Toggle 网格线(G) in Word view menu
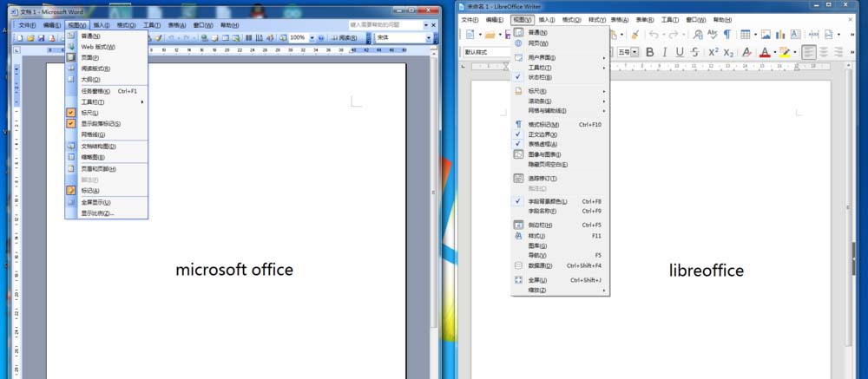 tap(106, 134)
